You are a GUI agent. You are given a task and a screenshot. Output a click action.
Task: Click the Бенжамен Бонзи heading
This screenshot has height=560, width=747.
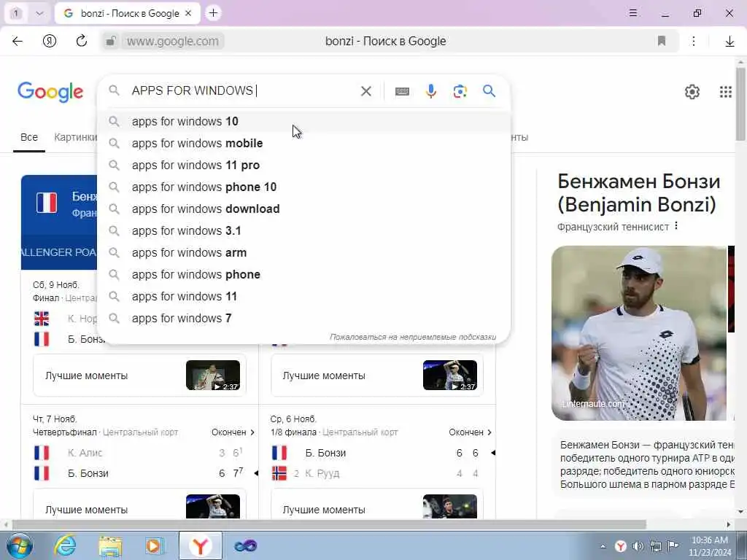coord(639,192)
